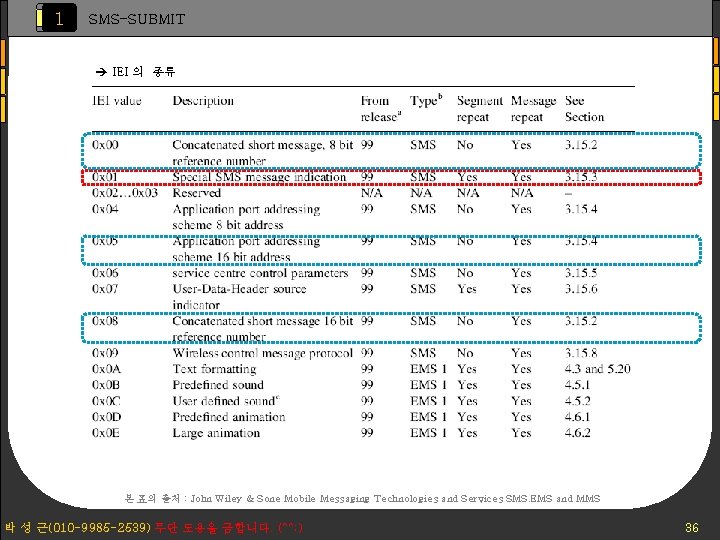Image resolution: width=720 pixels, height=540 pixels.
Task: Select the "Description" column header
Action: (x=203, y=101)
